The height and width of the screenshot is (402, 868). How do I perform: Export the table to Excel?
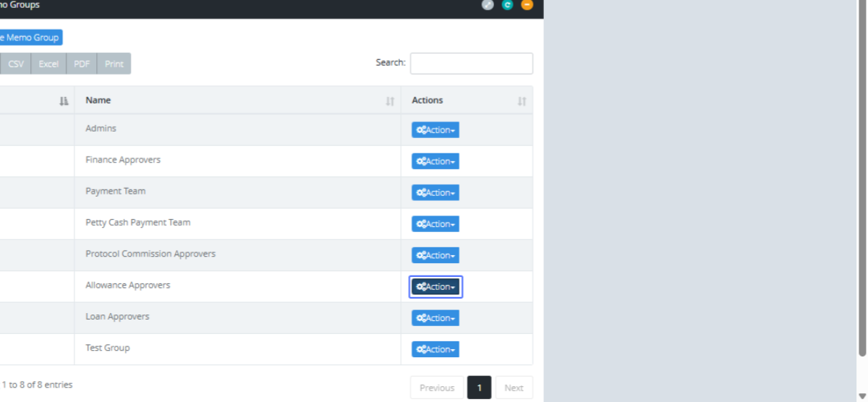(48, 64)
